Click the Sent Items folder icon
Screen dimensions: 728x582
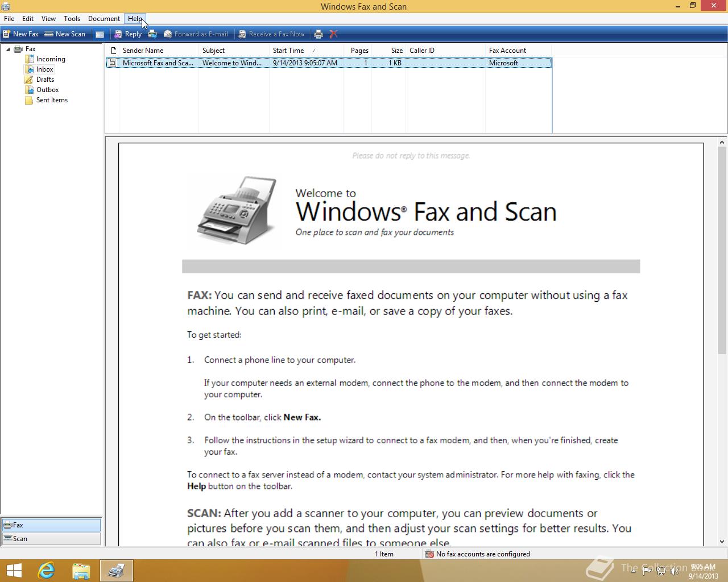pos(29,100)
